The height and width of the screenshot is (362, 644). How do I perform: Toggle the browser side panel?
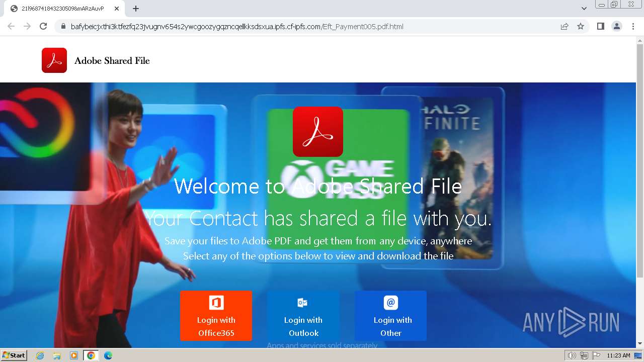point(600,27)
